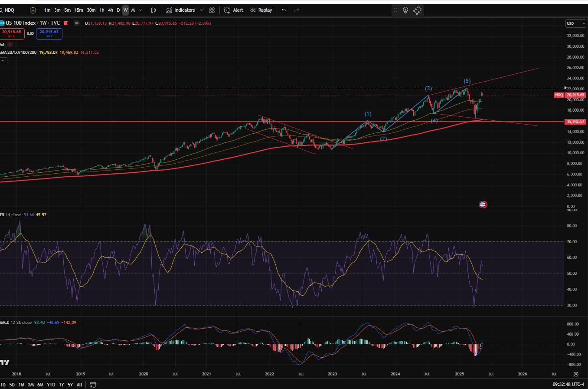
Task: Click the NDQ 20,915.65 price label on axis
Action: pyautogui.click(x=570, y=95)
